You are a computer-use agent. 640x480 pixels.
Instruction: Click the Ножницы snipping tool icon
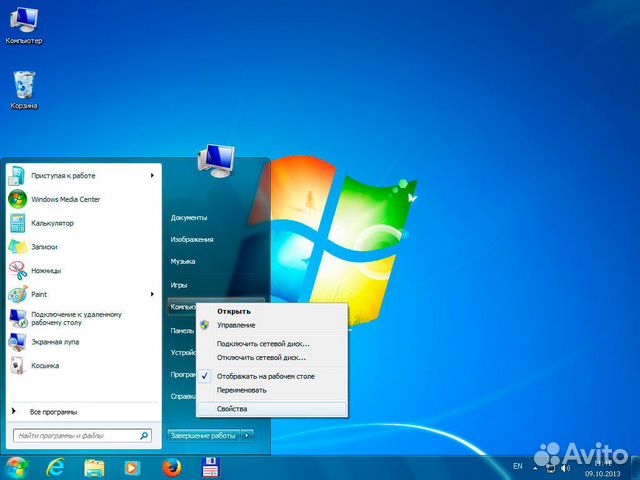point(17,270)
